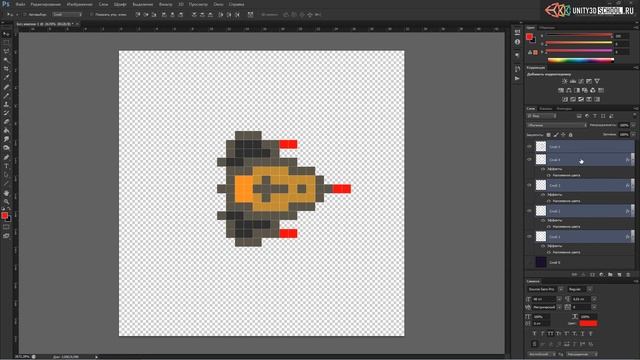This screenshot has height=360, width=640.
Task: Lock transparent pixels icon in Layers panel
Action: click(549, 135)
